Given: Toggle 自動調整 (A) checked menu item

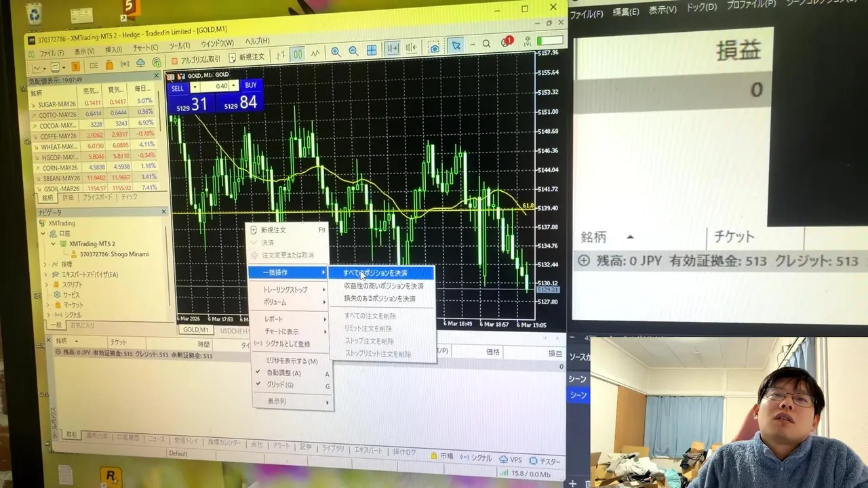Looking at the screenshot, I should [292, 373].
